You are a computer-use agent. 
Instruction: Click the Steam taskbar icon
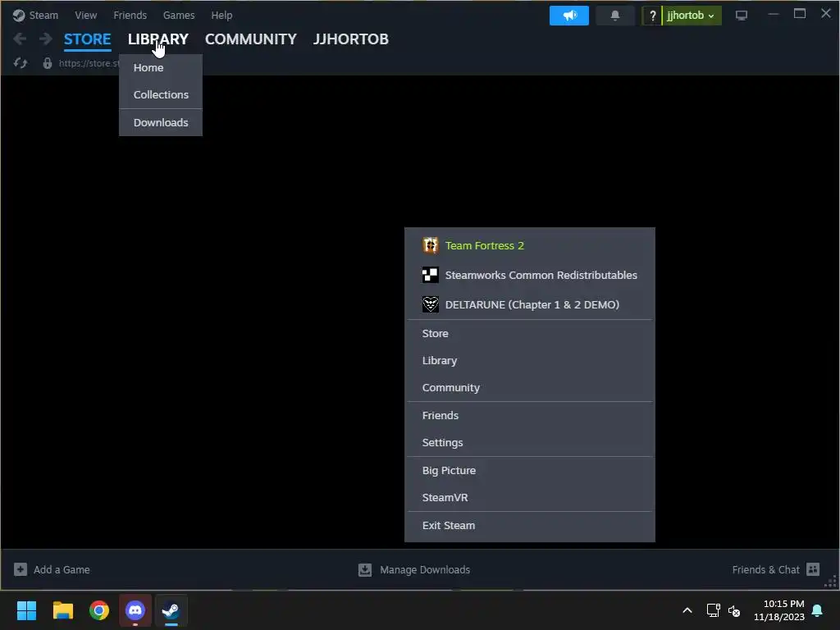tap(171, 610)
